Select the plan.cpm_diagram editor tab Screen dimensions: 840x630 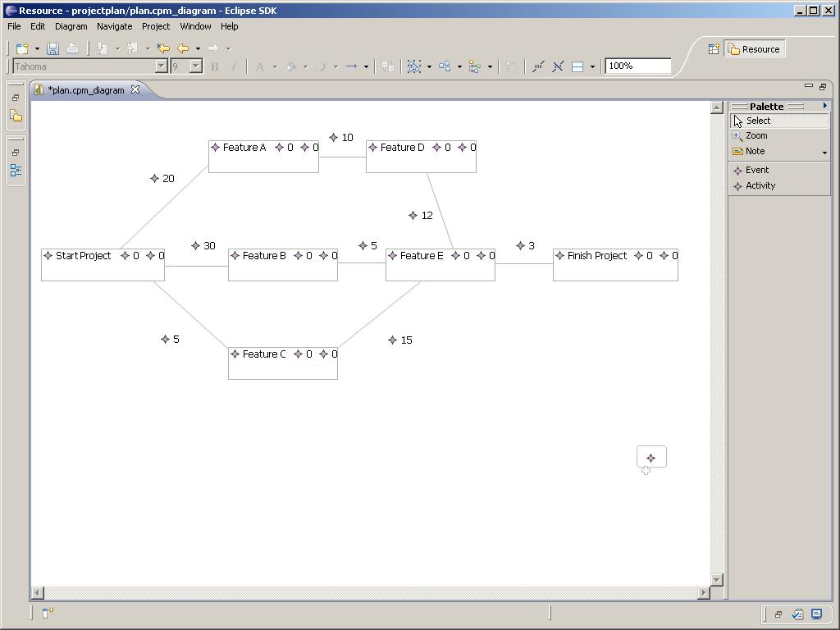(85, 90)
